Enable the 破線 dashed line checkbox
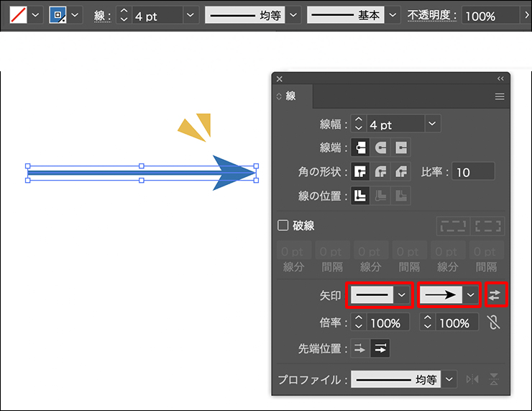The image size is (532, 411). coord(283,226)
